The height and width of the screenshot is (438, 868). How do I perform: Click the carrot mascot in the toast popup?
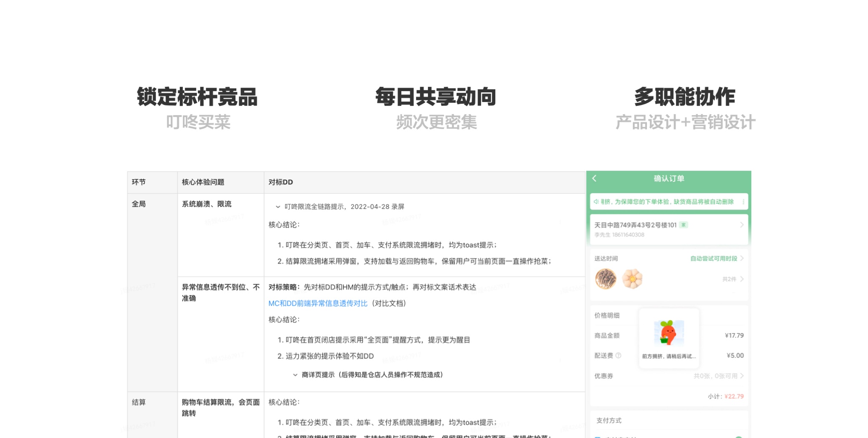coord(668,333)
